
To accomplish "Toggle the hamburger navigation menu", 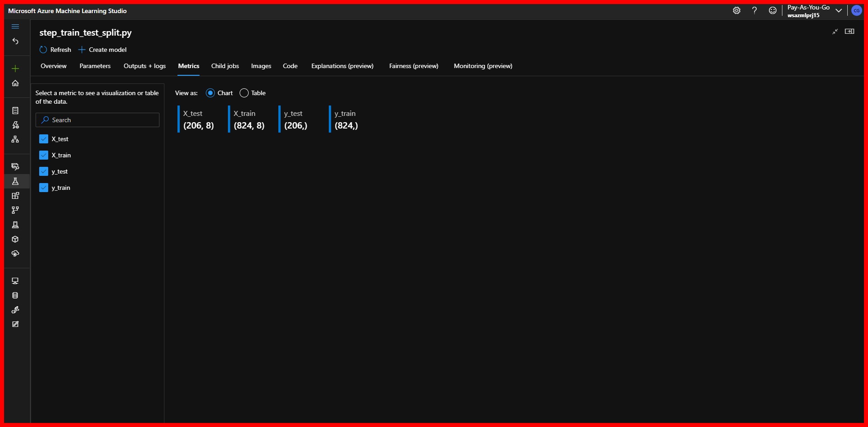I will point(15,27).
